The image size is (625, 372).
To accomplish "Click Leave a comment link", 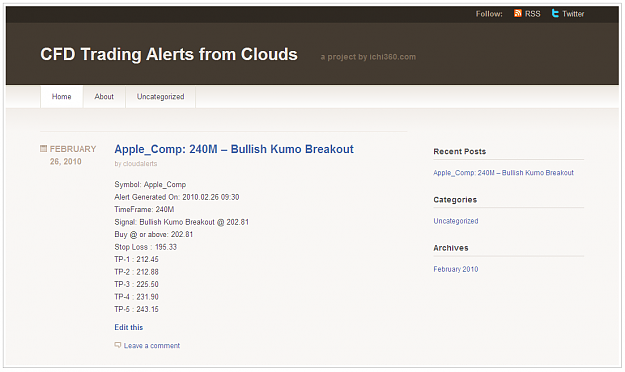I will click(151, 346).
